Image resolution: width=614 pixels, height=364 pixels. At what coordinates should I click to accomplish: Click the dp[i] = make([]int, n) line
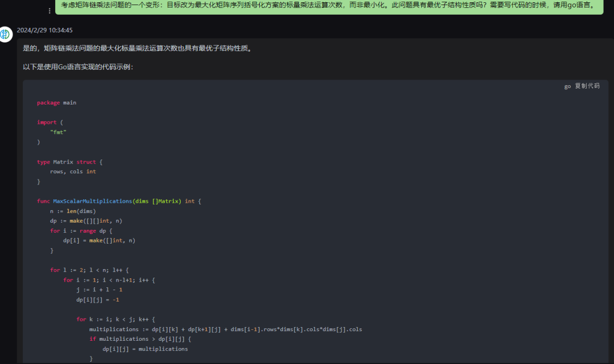(99, 240)
